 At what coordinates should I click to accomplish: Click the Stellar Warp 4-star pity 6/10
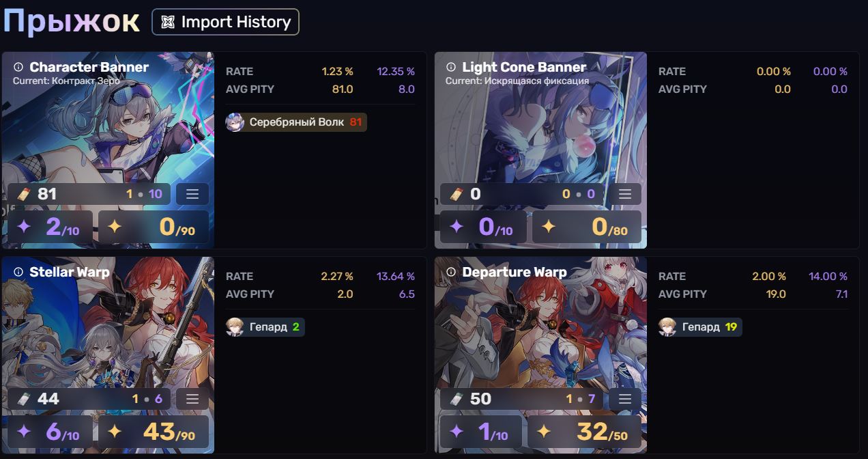click(50, 432)
